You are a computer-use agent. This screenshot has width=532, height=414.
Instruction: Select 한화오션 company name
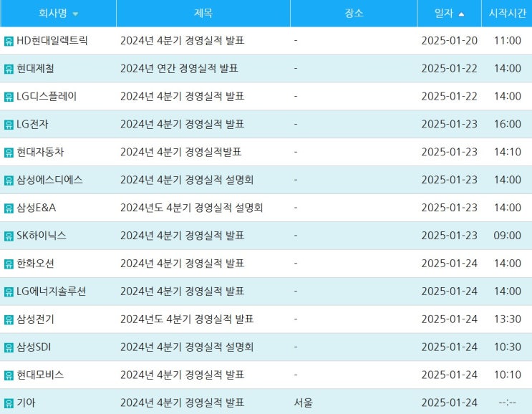(35, 263)
